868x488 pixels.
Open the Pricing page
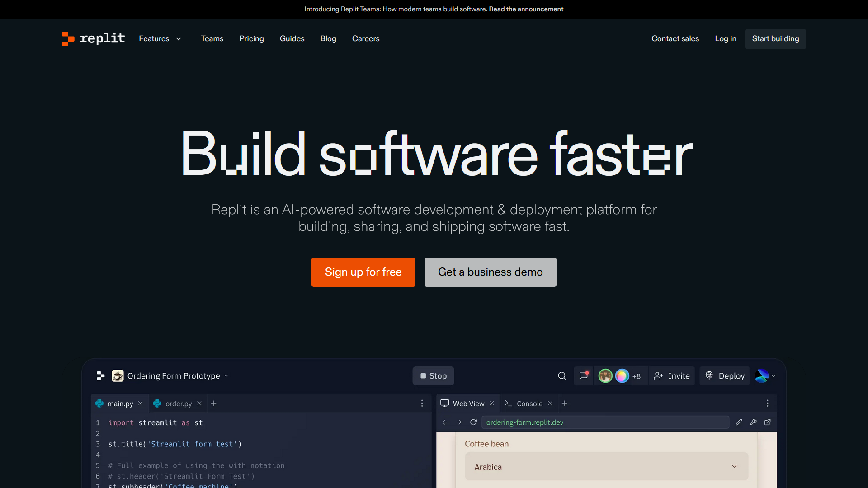(x=251, y=39)
